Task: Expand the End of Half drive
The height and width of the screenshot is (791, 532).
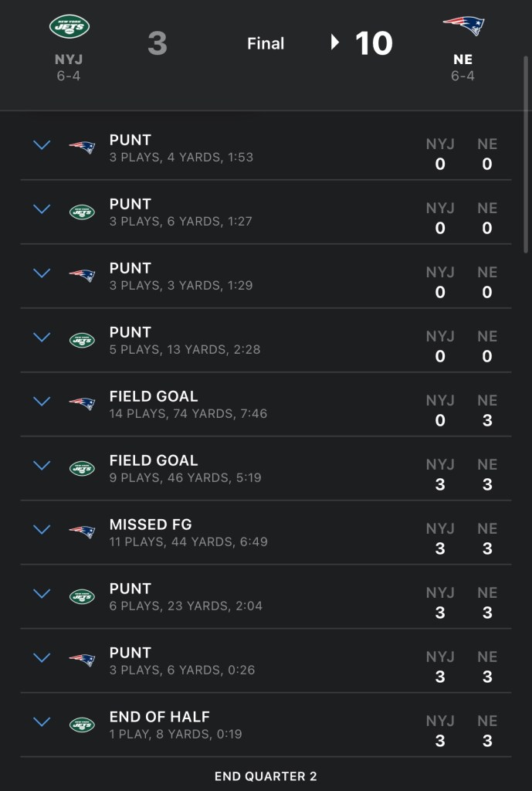Action: [42, 722]
